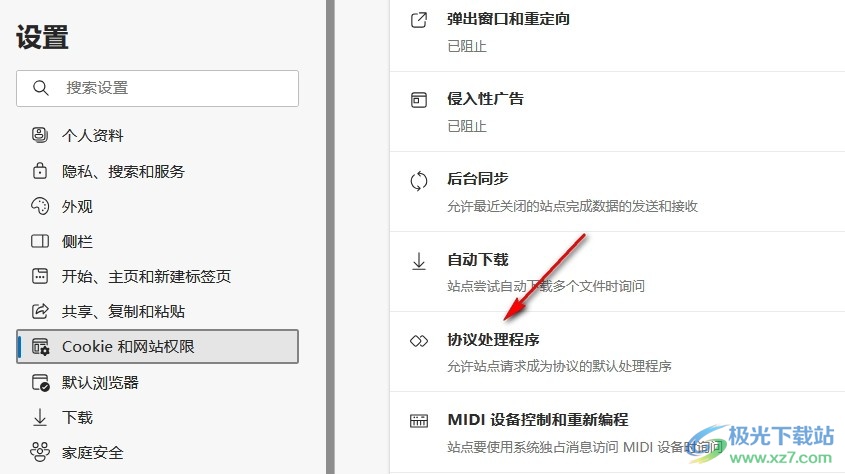
Task: Click the pop-up window icon beside 弹出窗口和重定向
Action: click(419, 20)
